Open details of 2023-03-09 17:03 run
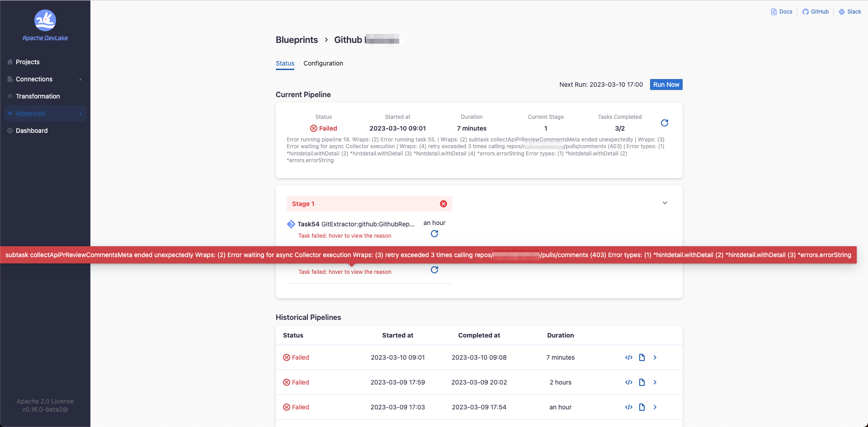Screen dimensions: 868x427 655,407
